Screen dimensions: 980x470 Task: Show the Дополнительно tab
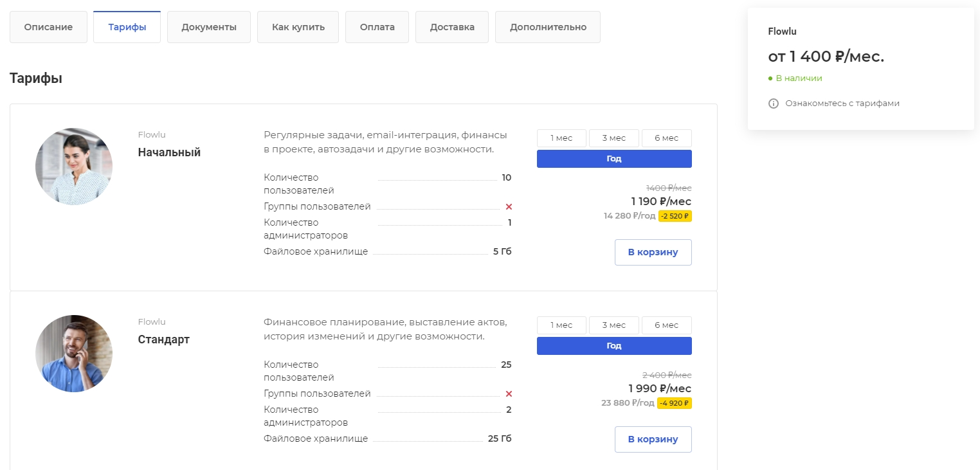click(548, 27)
